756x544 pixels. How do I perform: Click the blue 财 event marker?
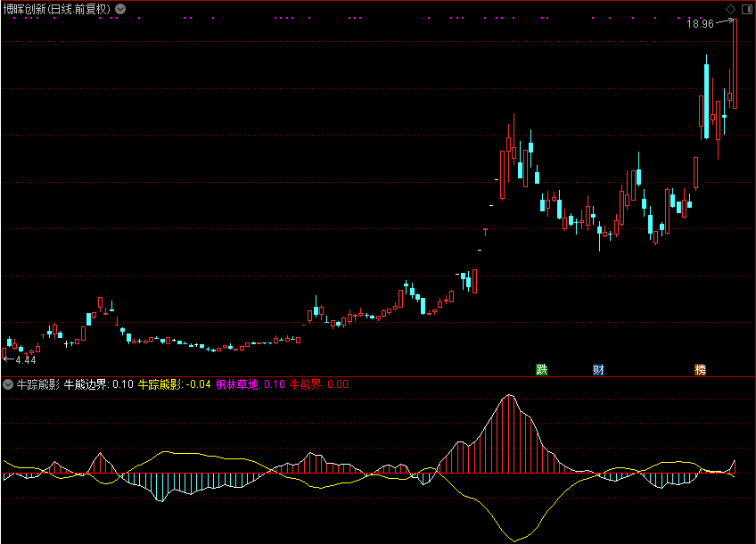tap(598, 370)
